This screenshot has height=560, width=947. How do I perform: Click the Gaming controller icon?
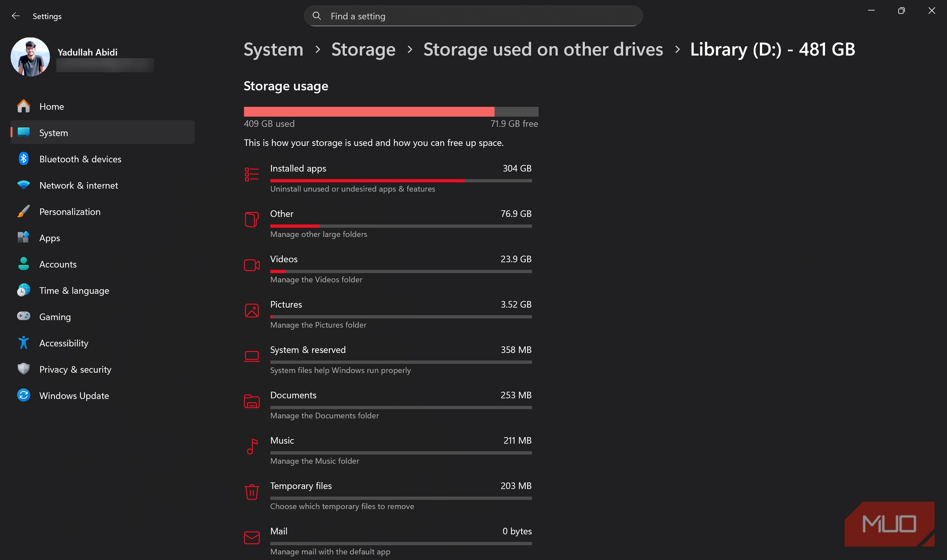23,316
